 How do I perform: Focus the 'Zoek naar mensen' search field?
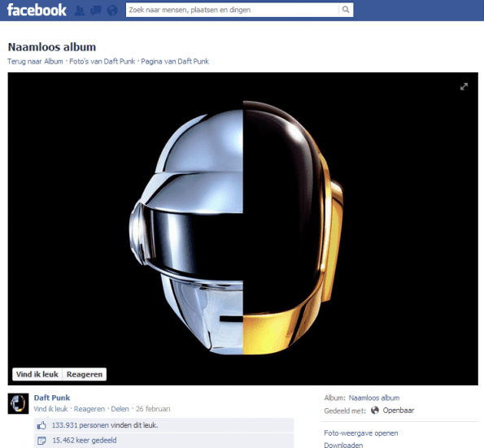click(232, 10)
